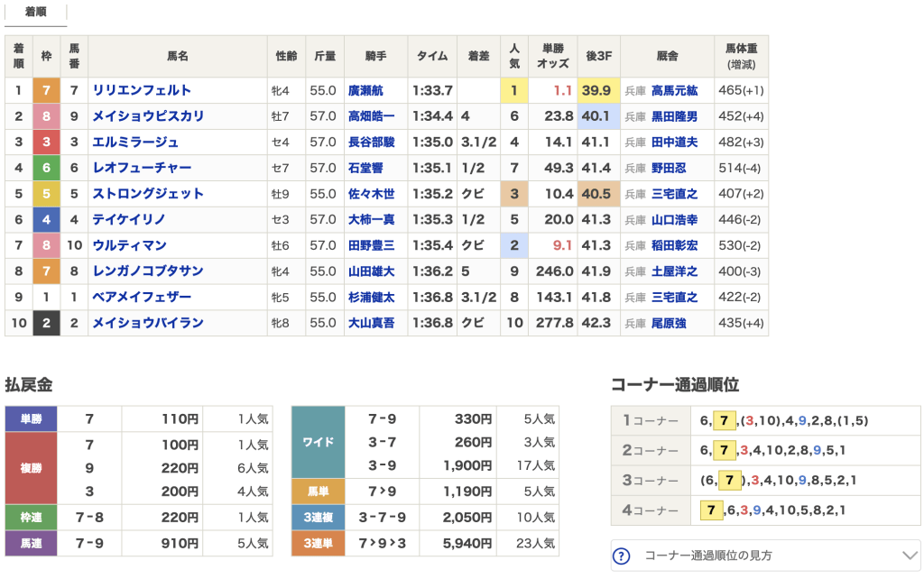Open horse ベアメイフェザー page
Viewport: 924px width, 588px height.
tap(142, 298)
